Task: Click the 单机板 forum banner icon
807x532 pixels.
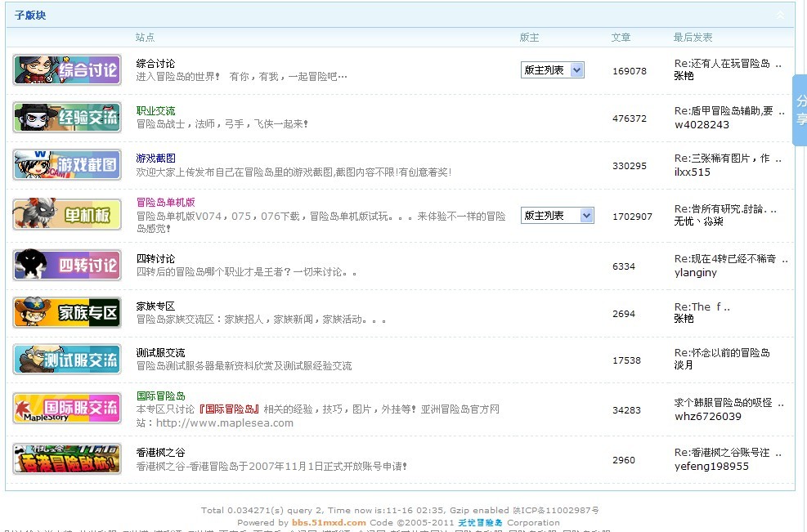Action: (x=67, y=215)
